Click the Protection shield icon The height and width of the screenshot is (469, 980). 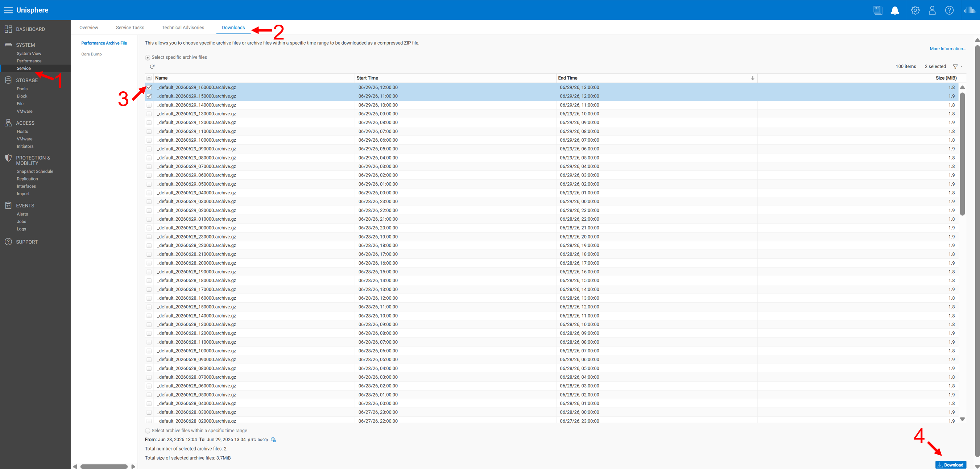[x=8, y=158]
